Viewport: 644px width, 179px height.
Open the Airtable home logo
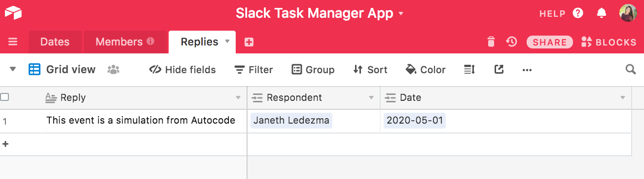13,13
